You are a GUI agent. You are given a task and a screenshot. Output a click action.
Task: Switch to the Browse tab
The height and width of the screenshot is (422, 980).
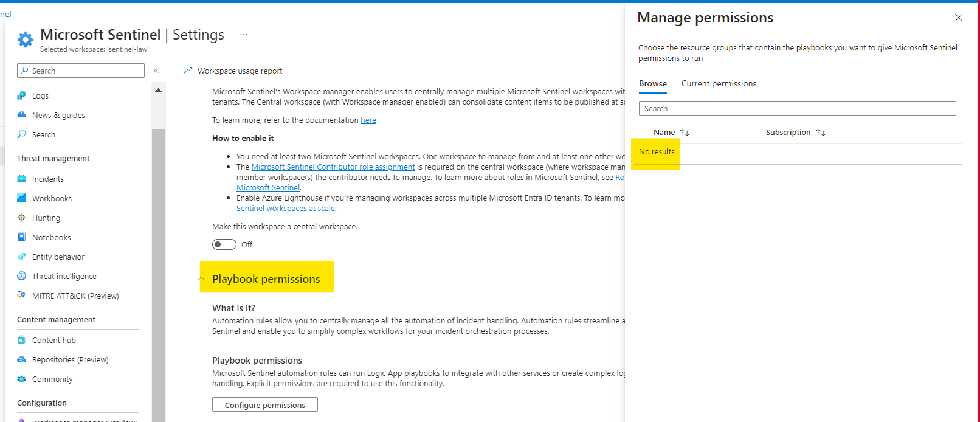pyautogui.click(x=653, y=84)
